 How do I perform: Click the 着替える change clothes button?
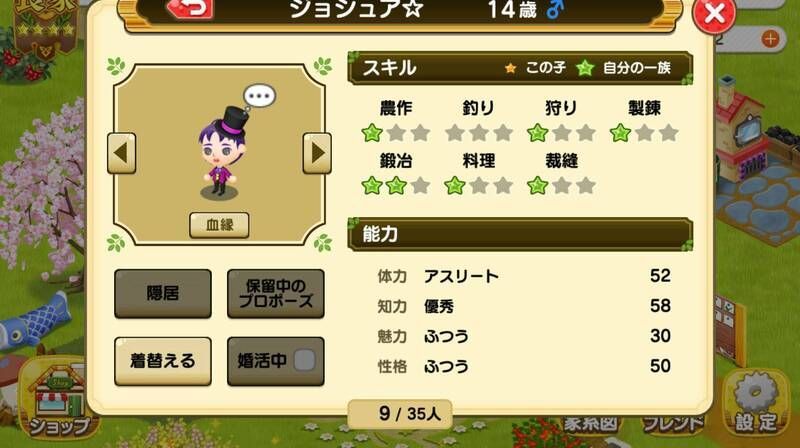163,361
